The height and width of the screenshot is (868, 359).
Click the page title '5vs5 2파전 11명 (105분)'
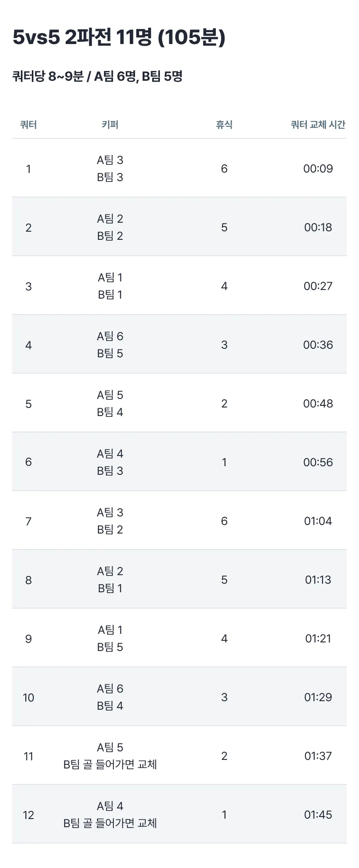119,38
